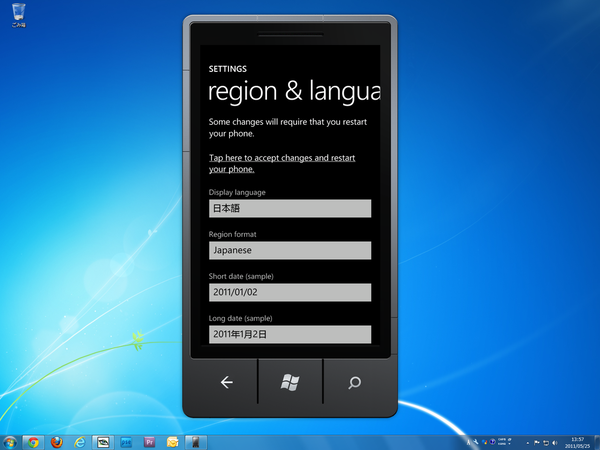Open the Action Center flag icon
Screen dimensions: 600x450
click(x=536, y=443)
